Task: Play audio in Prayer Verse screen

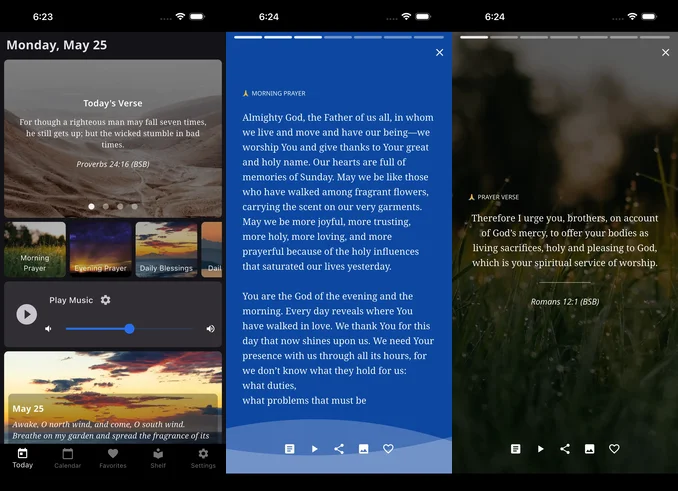Action: 540,449
